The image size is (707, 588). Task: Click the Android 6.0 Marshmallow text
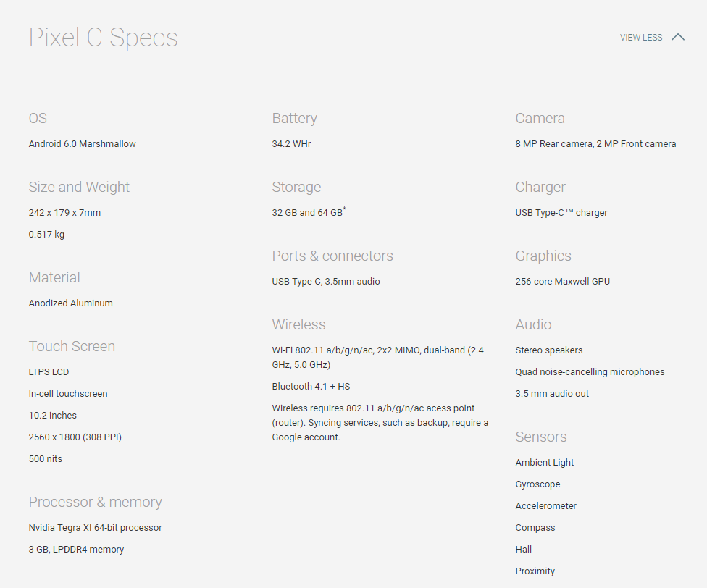pos(82,144)
